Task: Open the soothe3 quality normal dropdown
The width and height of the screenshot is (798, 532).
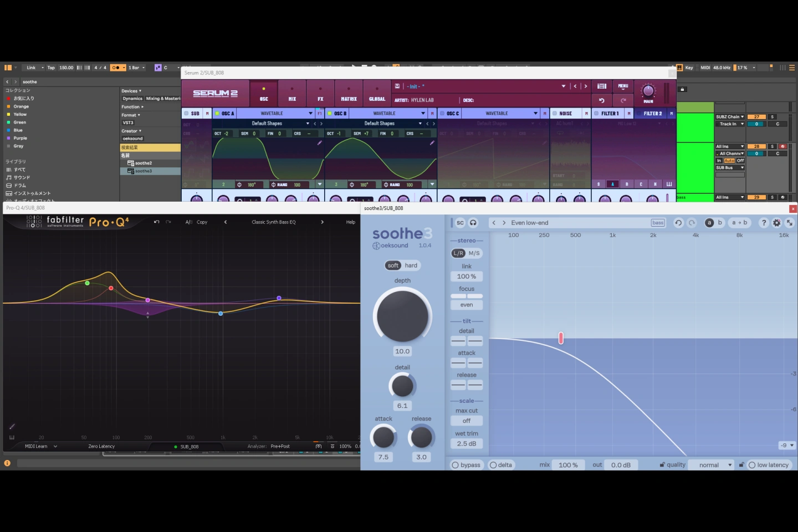Action: tap(712, 465)
